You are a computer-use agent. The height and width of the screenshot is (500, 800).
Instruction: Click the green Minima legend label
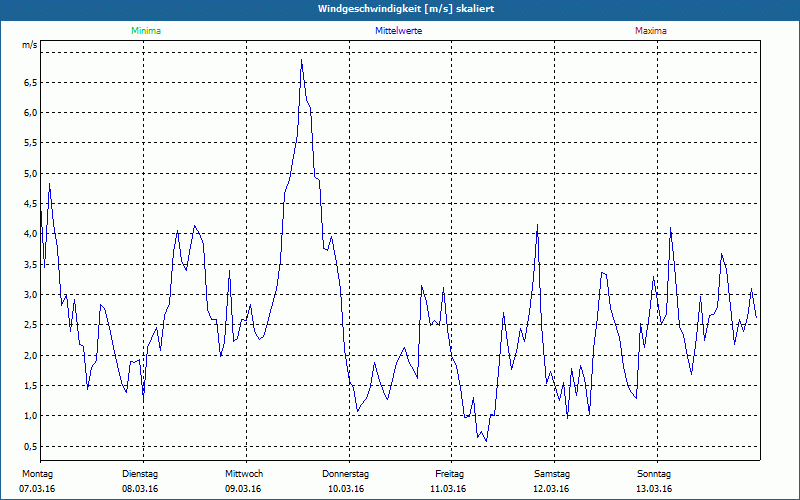(146, 31)
